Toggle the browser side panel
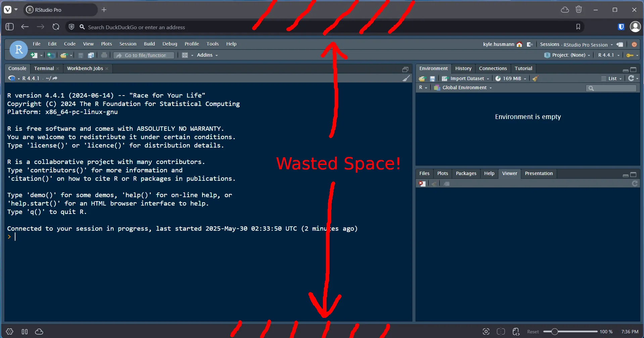This screenshot has height=338, width=644. [9, 27]
